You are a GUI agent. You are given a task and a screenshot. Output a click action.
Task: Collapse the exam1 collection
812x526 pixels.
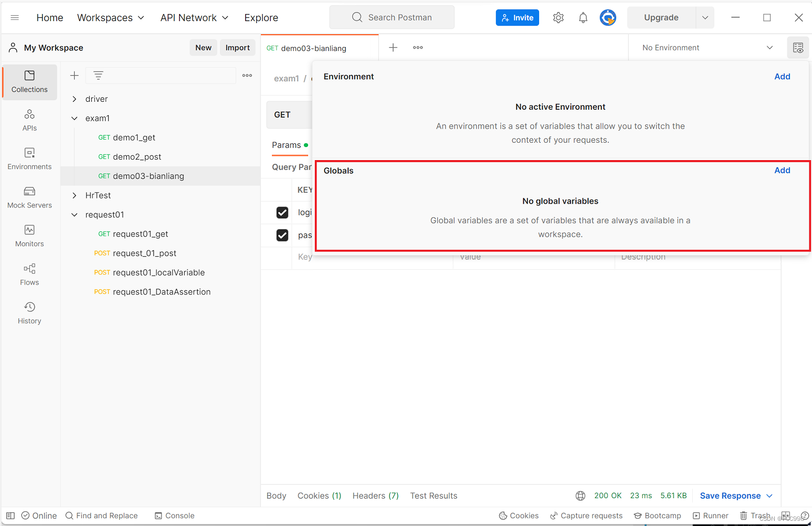click(75, 119)
